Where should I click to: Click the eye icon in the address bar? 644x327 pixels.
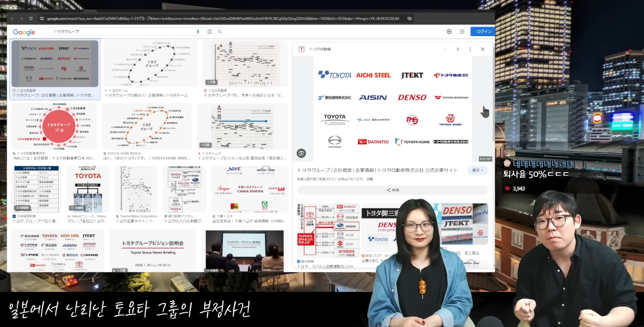409,18
